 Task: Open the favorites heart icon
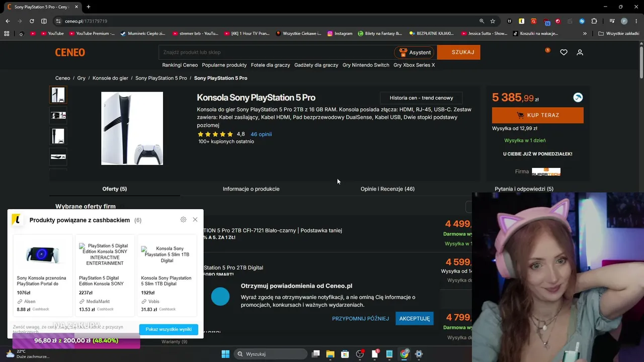coord(563,52)
